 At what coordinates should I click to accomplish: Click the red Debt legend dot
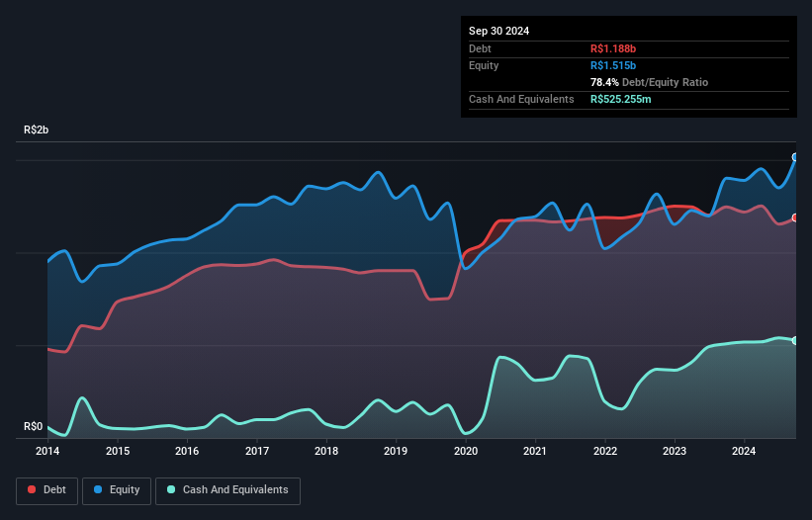[x=32, y=489]
